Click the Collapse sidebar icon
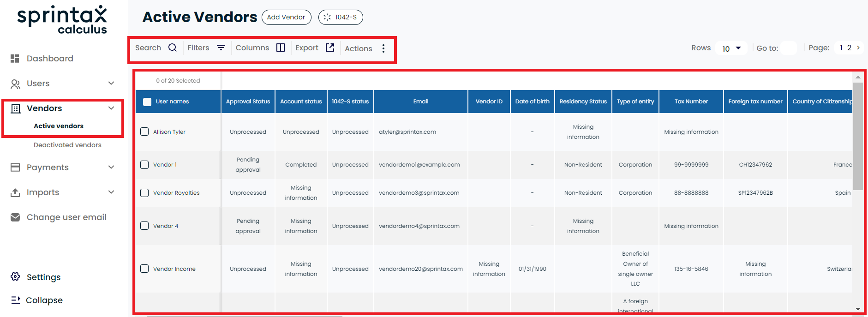 (16, 300)
